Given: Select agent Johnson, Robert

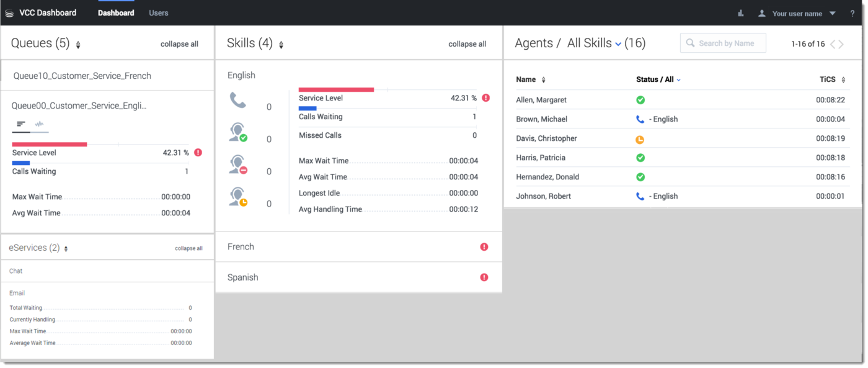Looking at the screenshot, I should click(x=542, y=196).
